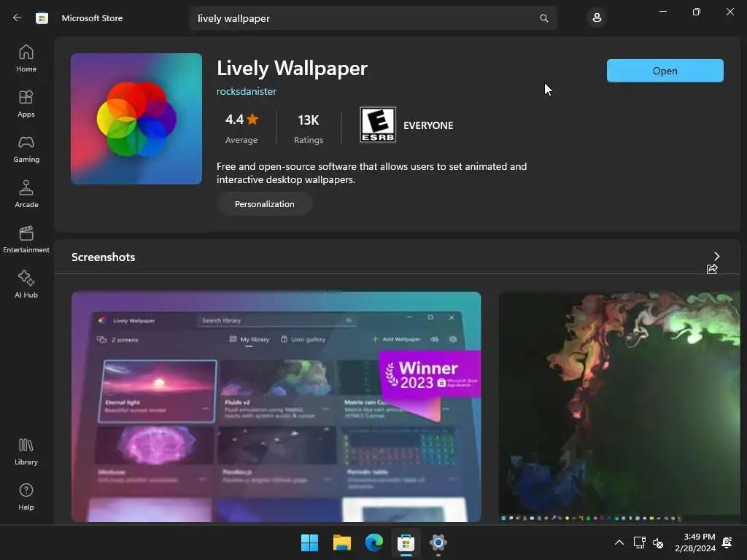This screenshot has height=560, width=747.
Task: Click the network display tray icon
Action: [639, 542]
